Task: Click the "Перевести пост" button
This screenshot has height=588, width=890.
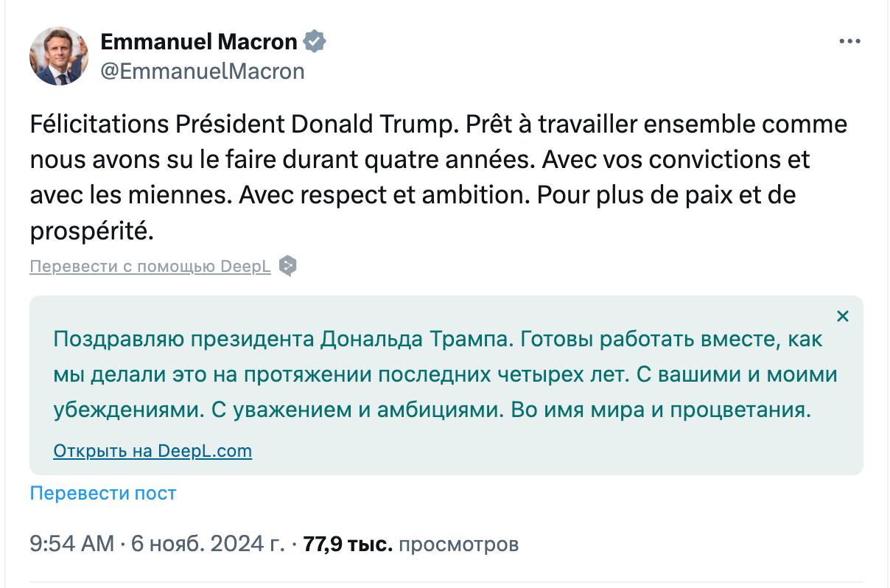Action: [103, 493]
